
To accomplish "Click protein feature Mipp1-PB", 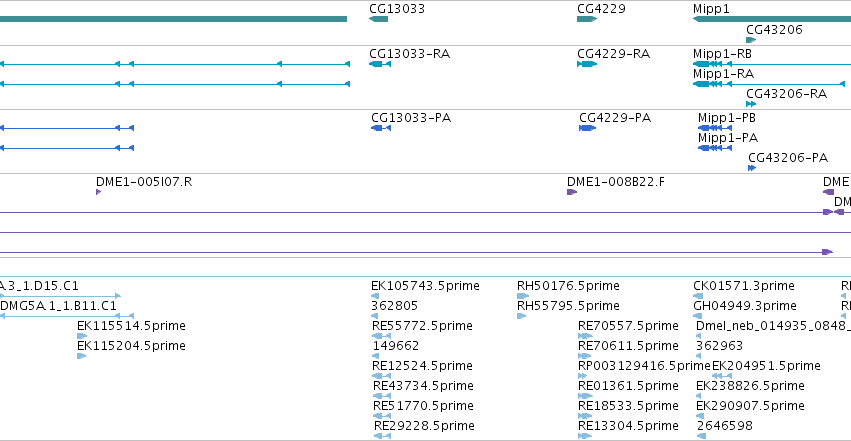I will click(727, 118).
